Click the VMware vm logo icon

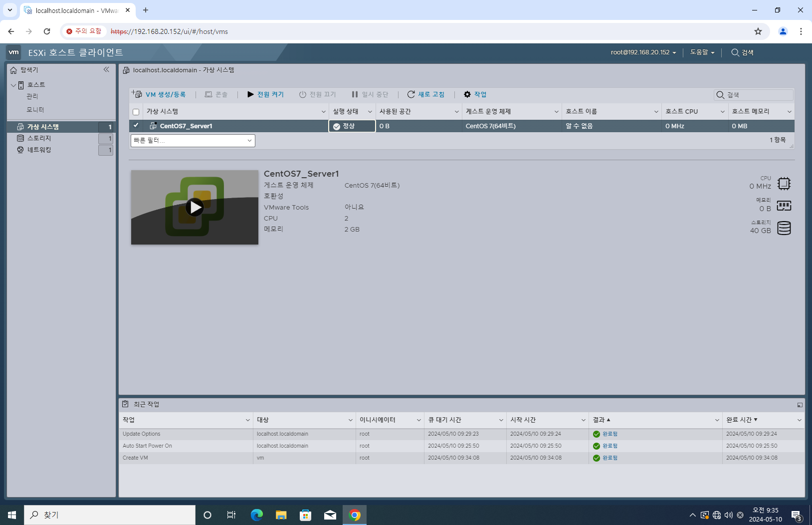pos(13,52)
